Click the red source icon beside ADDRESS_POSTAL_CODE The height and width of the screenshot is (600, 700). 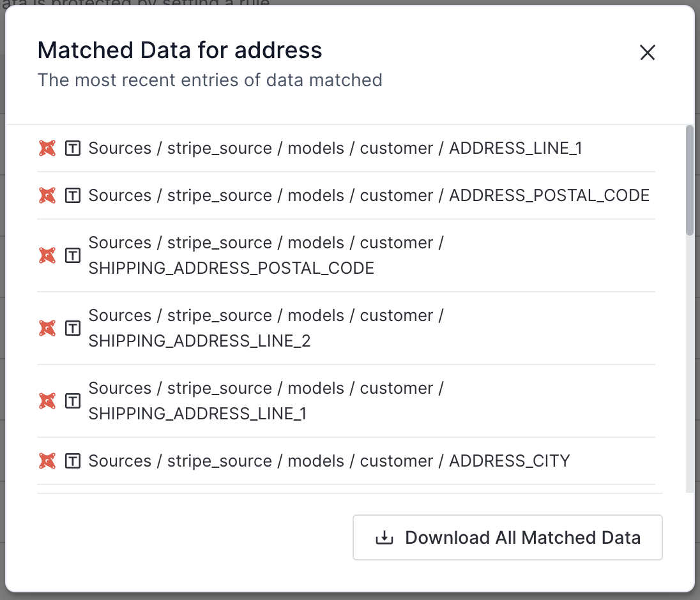[47, 196]
